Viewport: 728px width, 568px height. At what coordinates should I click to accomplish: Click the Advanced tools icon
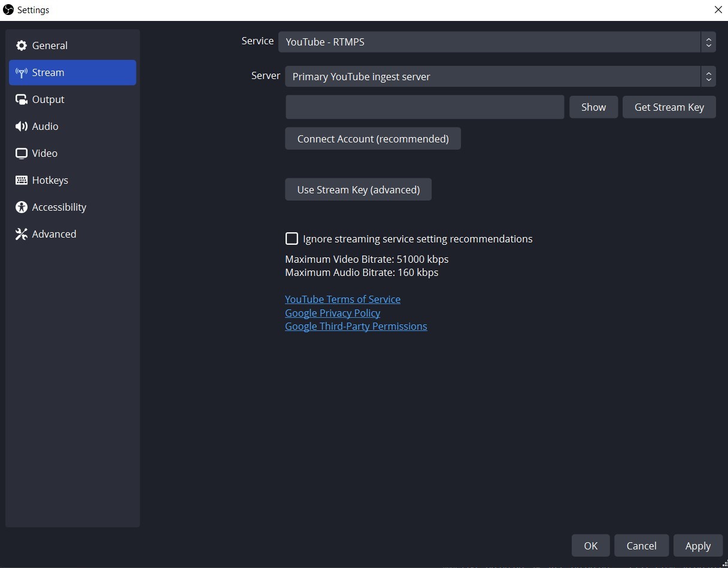[x=22, y=234]
